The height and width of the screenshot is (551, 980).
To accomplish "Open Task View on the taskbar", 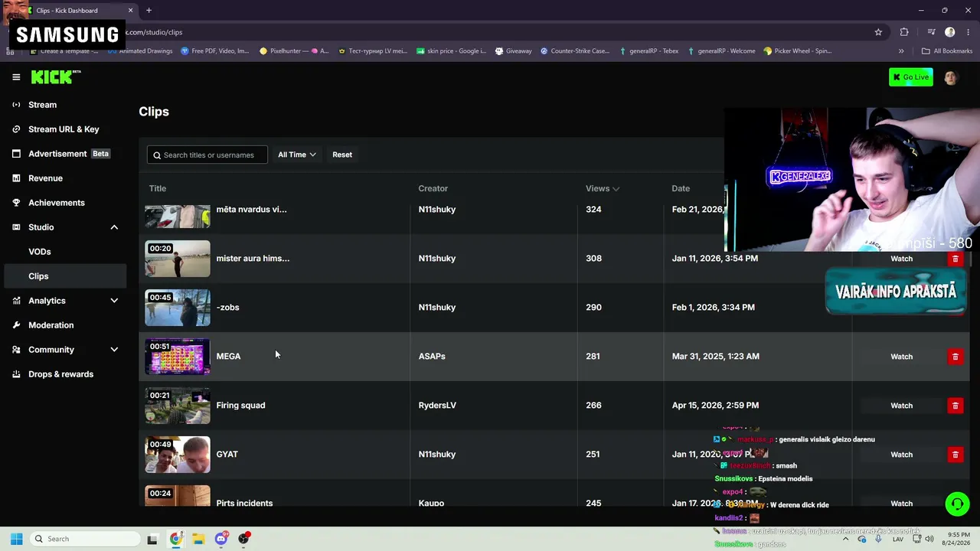I will click(152, 539).
